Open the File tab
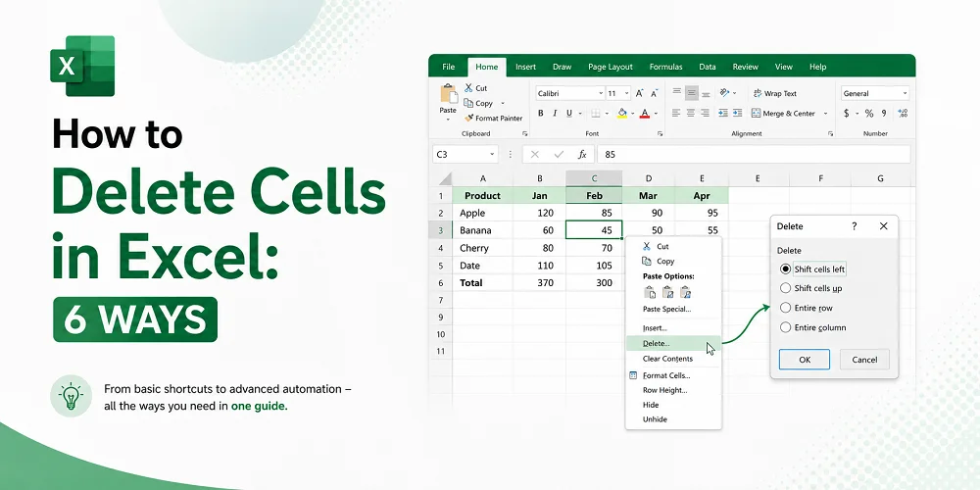Screen dimensions: 980x490 (x=448, y=67)
